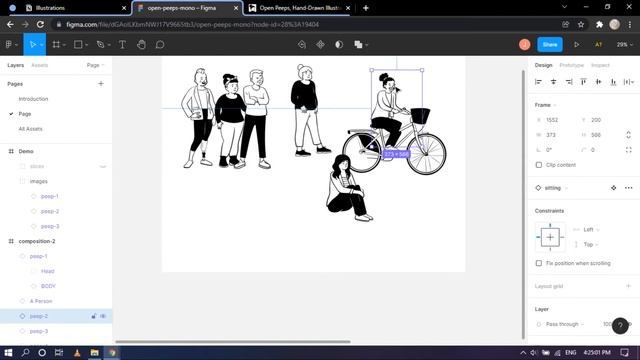Click Align right icon
This screenshot has width=640, height=360.
tap(569, 82)
